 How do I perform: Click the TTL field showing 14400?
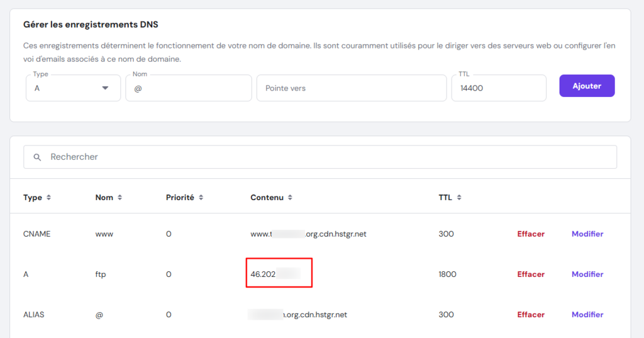pos(498,89)
